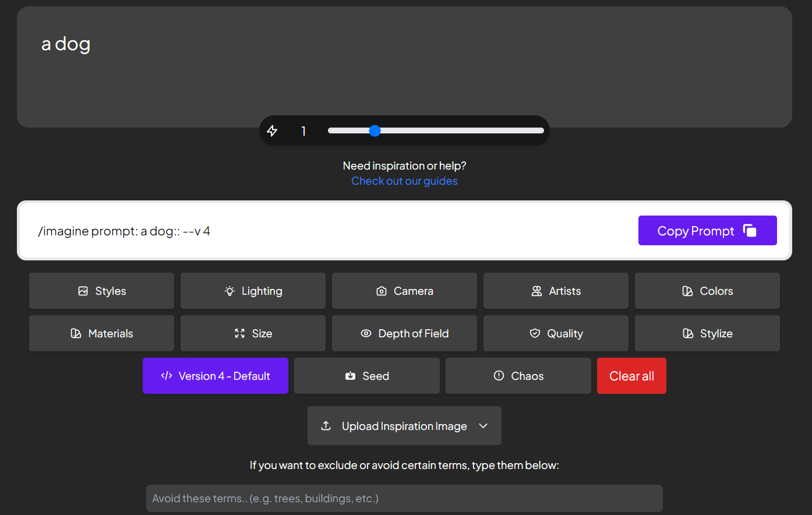Image resolution: width=812 pixels, height=515 pixels.
Task: Open Upload Inspiration Image section
Action: (404, 426)
